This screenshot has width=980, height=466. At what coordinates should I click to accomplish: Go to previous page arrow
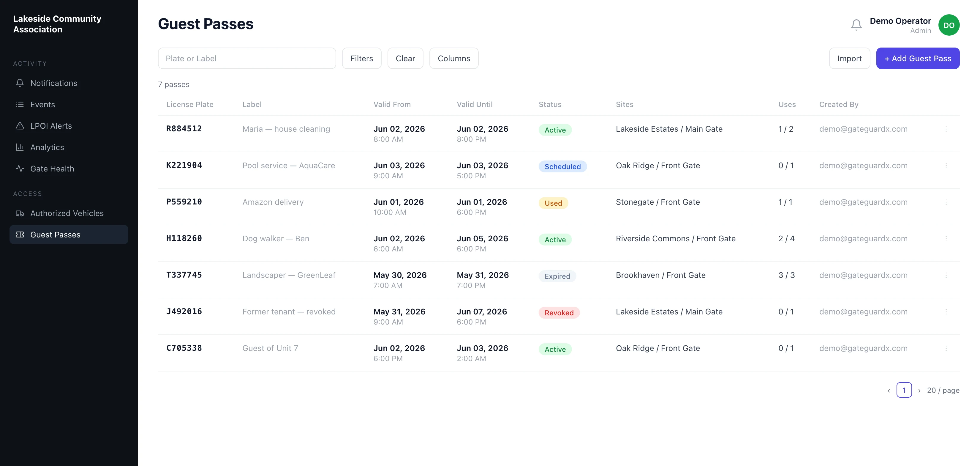pyautogui.click(x=889, y=390)
